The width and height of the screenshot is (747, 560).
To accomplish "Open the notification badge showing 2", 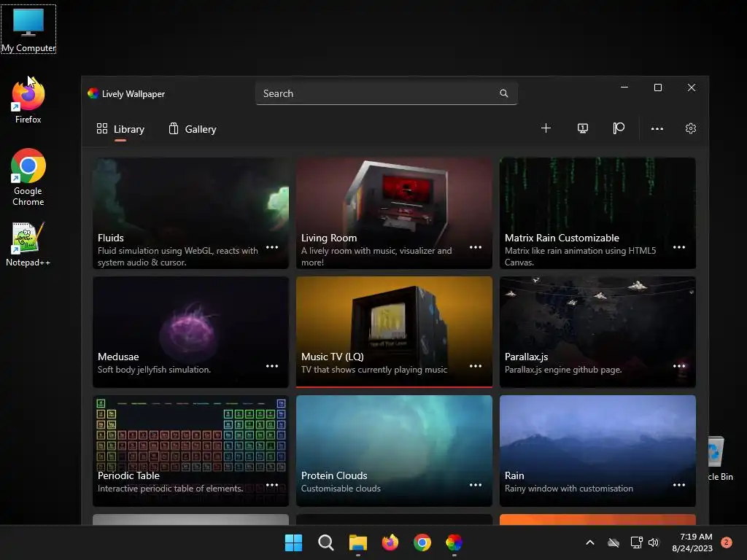I will 727,542.
